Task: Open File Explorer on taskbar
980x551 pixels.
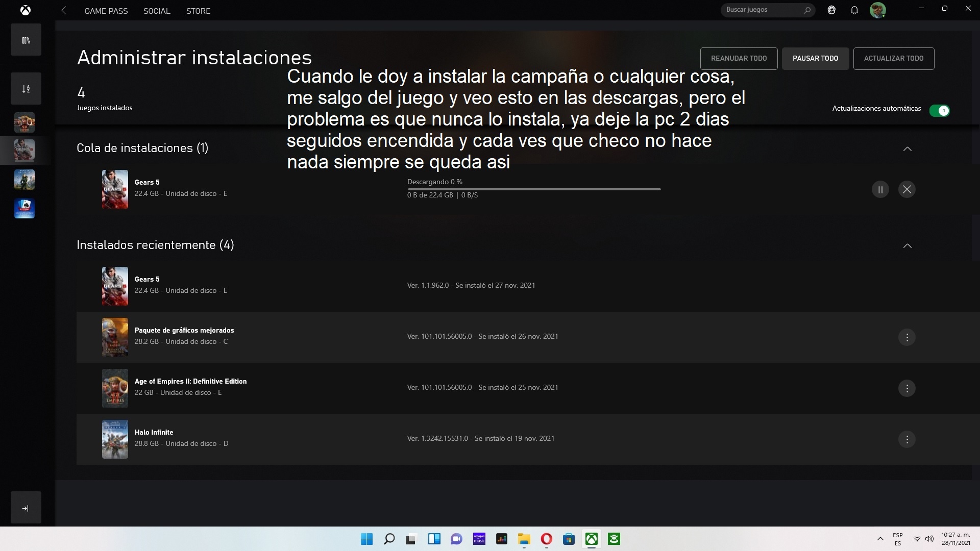Action: 524,539
